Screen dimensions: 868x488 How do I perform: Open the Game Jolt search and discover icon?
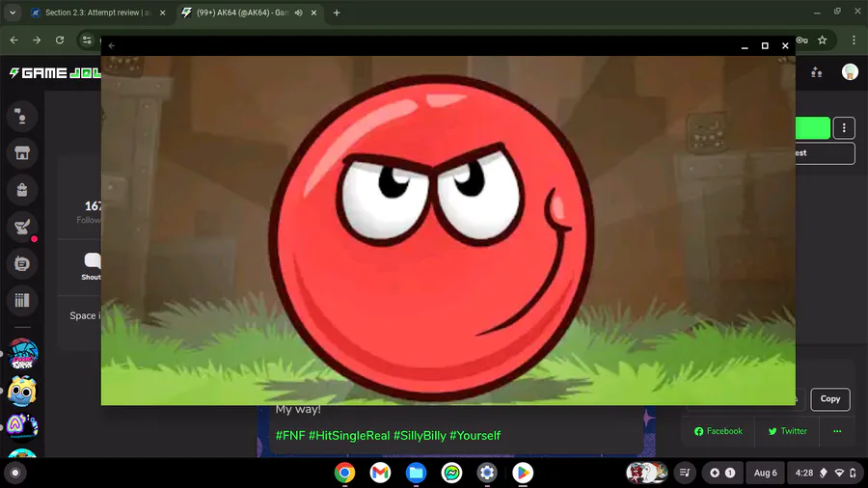coord(21,116)
